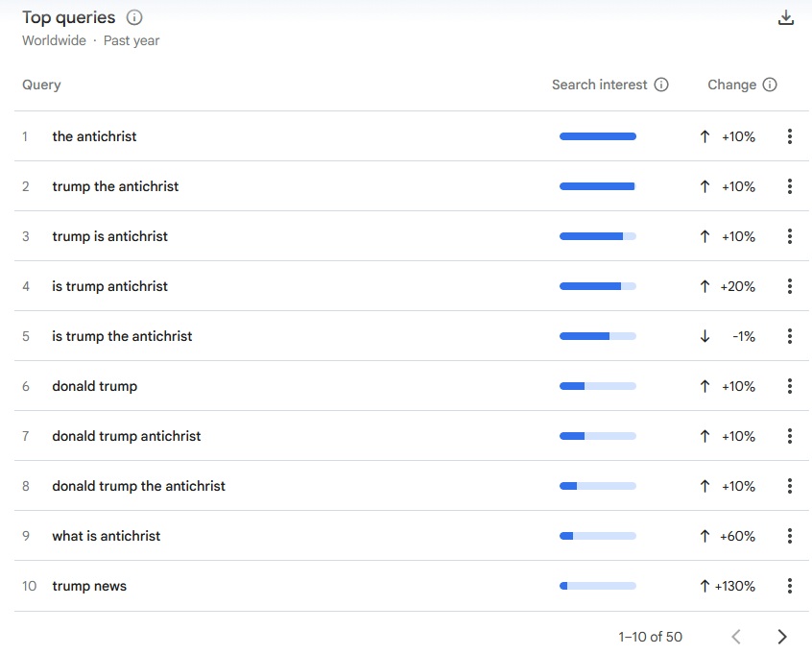Open the query 'donald trump the antichrist'

(139, 486)
